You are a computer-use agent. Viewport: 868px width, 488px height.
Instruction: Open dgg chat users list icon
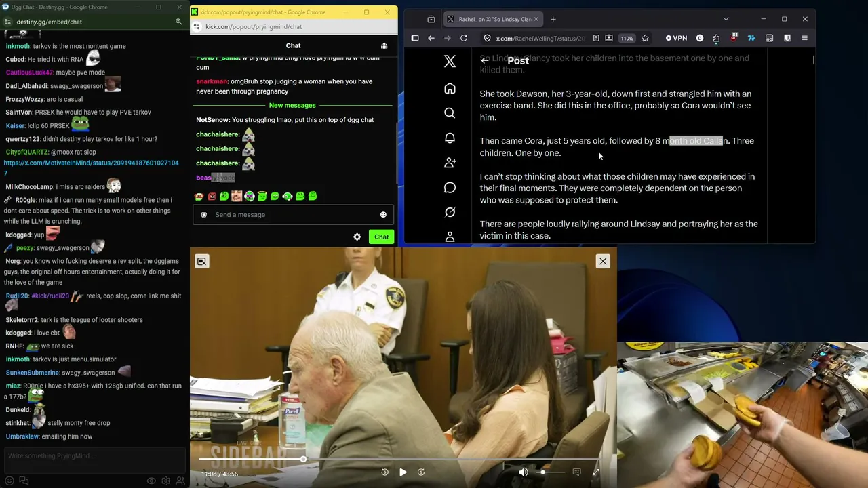[x=180, y=481]
